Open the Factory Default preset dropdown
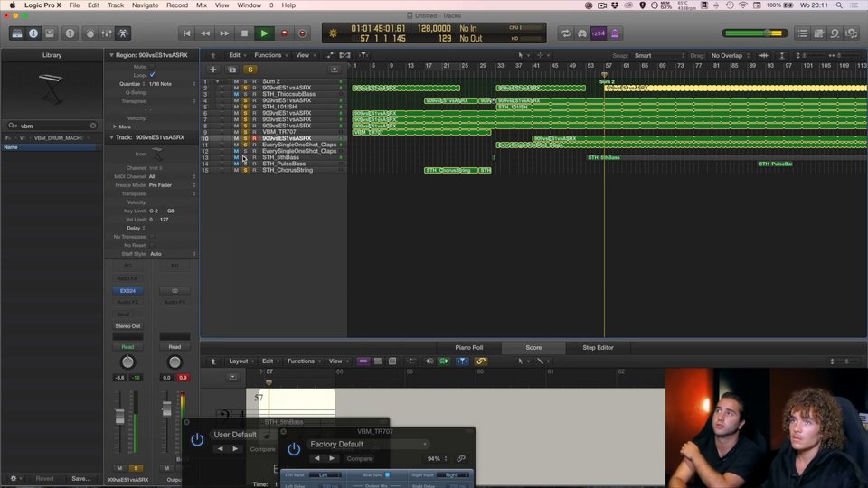Screen dimensions: 868x488 pos(368,445)
